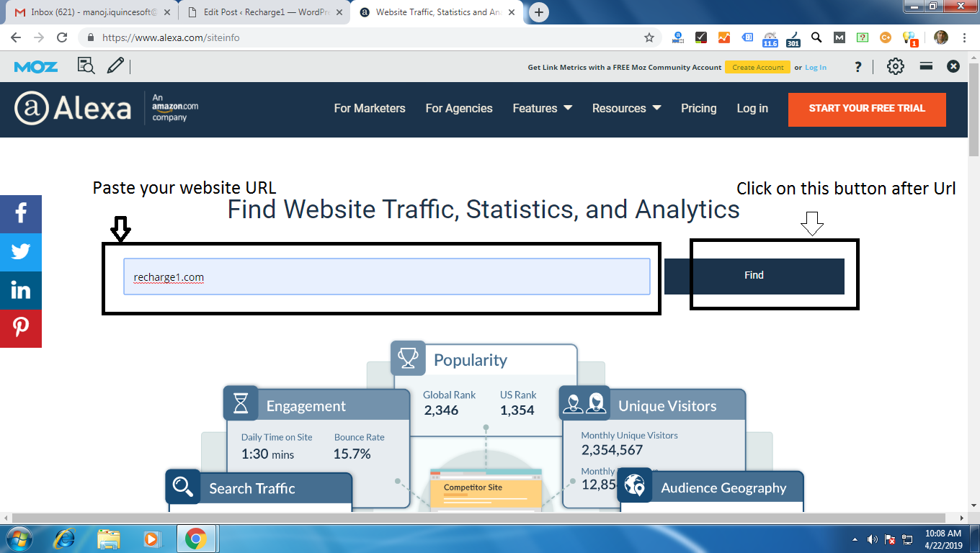Click the Popularity trophy icon
Viewport: 980px width, 553px height.
tap(408, 358)
